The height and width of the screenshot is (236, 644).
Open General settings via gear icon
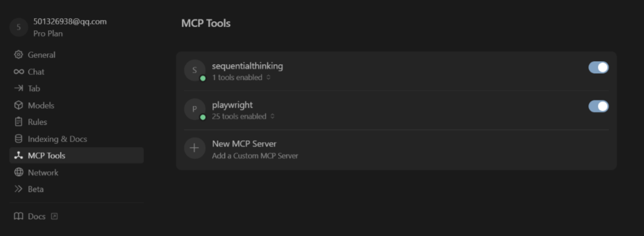pyautogui.click(x=19, y=54)
